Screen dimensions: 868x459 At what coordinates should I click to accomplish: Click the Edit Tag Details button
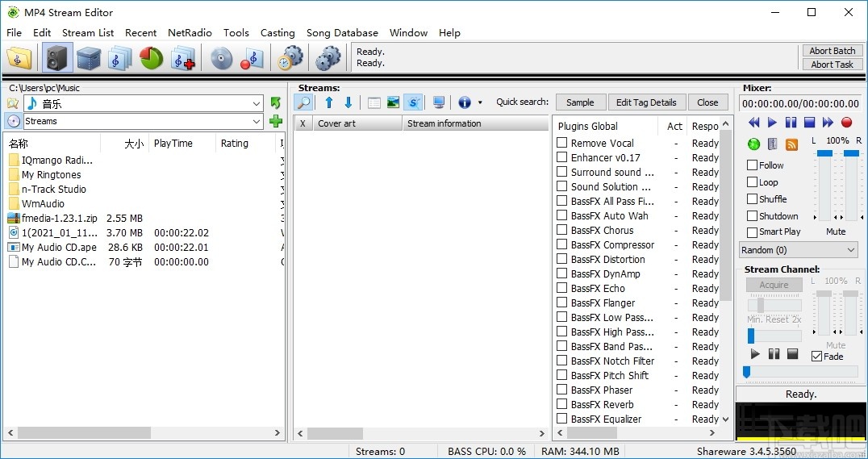[646, 102]
